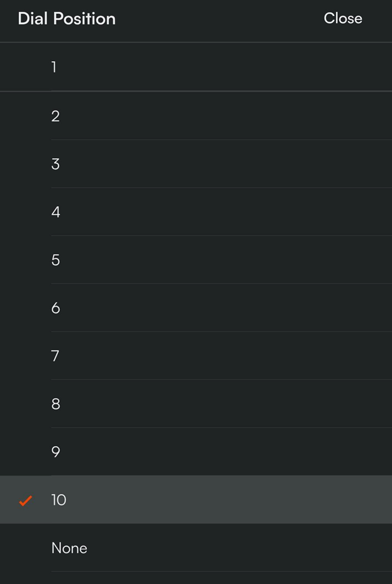The image size is (392, 584).
Task: Switch dial position to 6
Action: (x=196, y=308)
